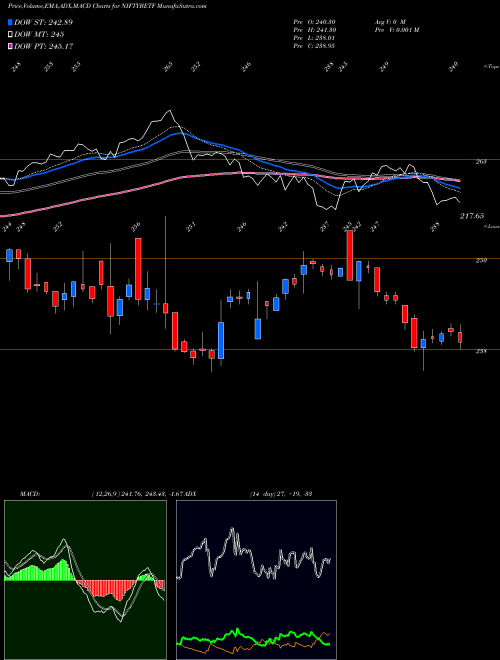Click the 'Pre H: 241.30' value
500x660 pixels.
click(x=314, y=30)
